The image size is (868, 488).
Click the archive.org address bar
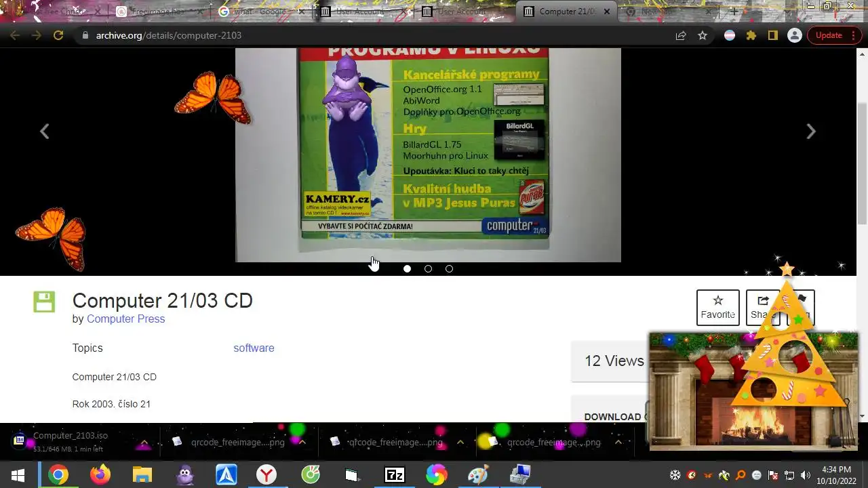pyautogui.click(x=380, y=35)
